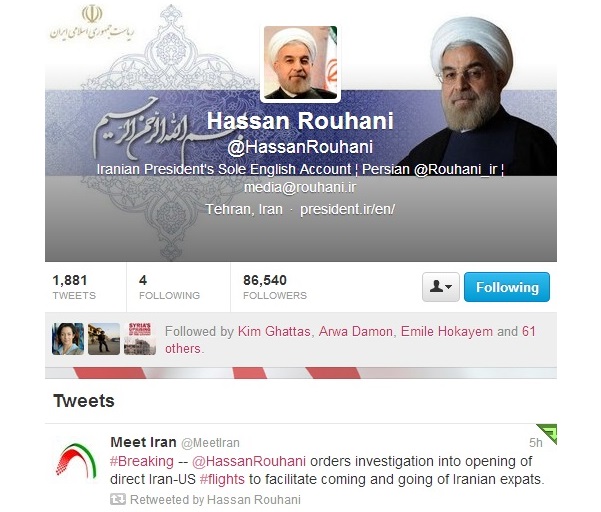The height and width of the screenshot is (512, 601).
Task: Click the #Breaking hashtag
Action: click(x=142, y=461)
